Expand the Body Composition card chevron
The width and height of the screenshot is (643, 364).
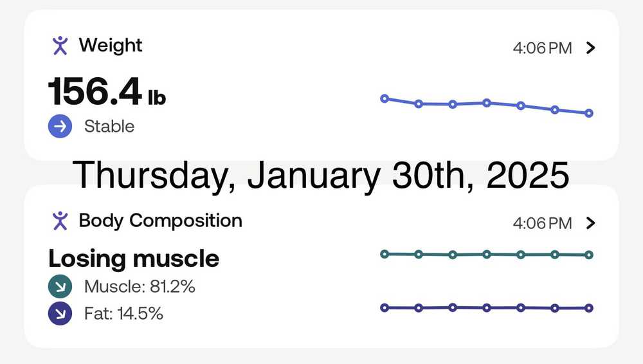(x=592, y=223)
